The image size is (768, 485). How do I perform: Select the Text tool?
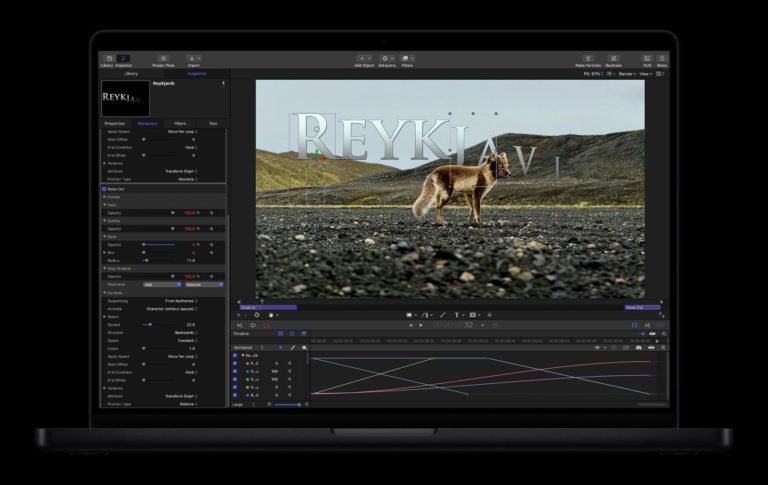click(x=456, y=315)
